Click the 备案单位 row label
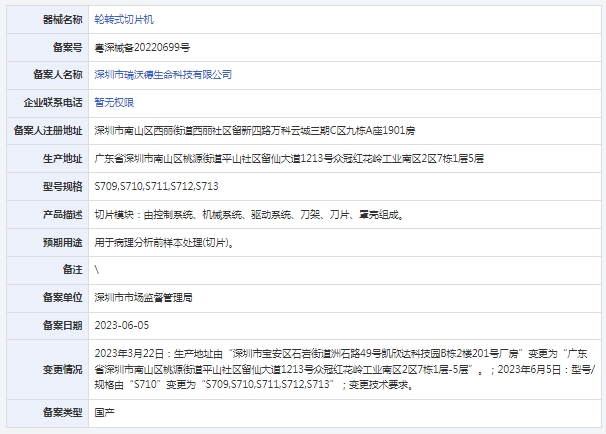Viewport: 606px width, 434px height. point(63,298)
